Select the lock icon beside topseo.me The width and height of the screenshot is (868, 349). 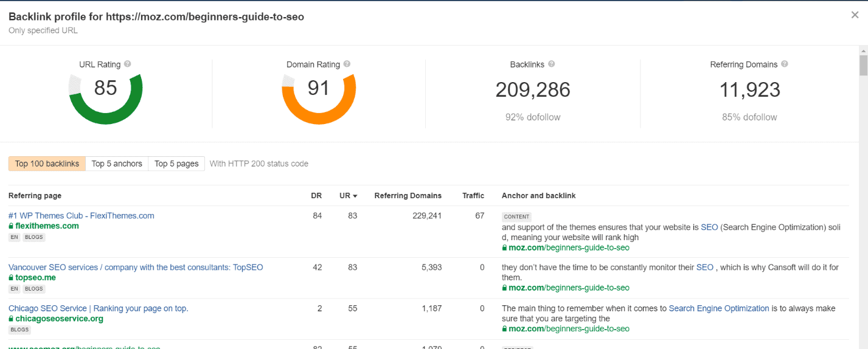[x=11, y=278]
